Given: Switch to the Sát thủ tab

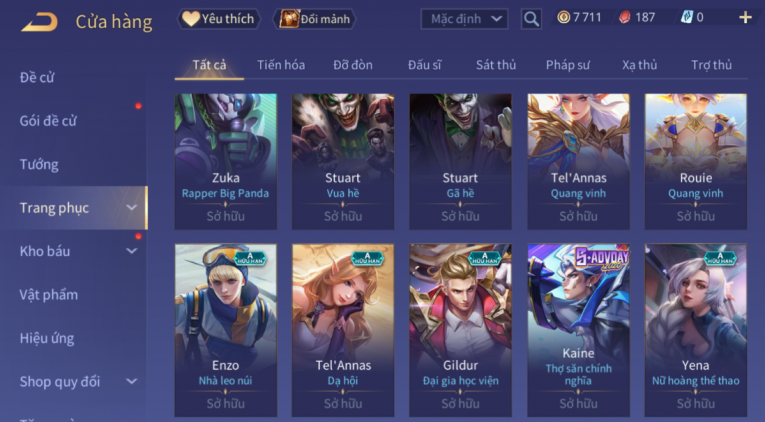Looking at the screenshot, I should [496, 65].
